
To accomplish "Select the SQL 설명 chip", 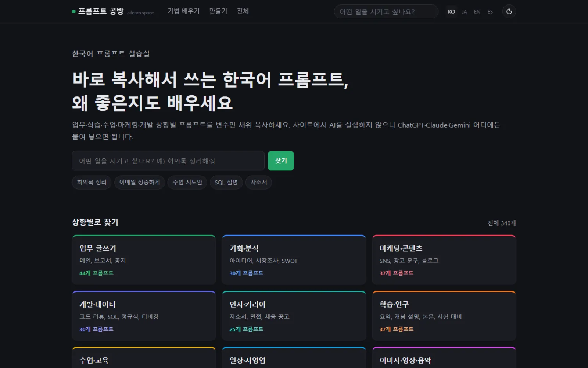I will pos(226,182).
